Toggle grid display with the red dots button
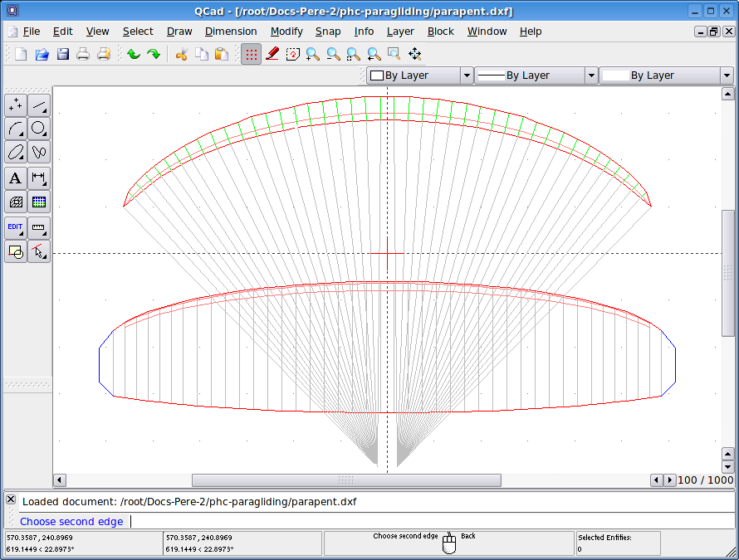The image size is (739, 560). pos(252,54)
